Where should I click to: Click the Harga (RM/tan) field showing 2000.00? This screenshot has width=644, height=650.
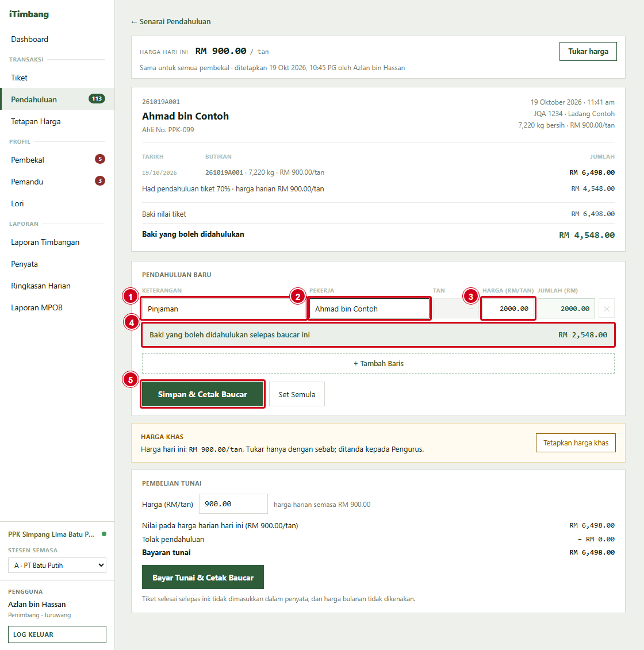(508, 309)
